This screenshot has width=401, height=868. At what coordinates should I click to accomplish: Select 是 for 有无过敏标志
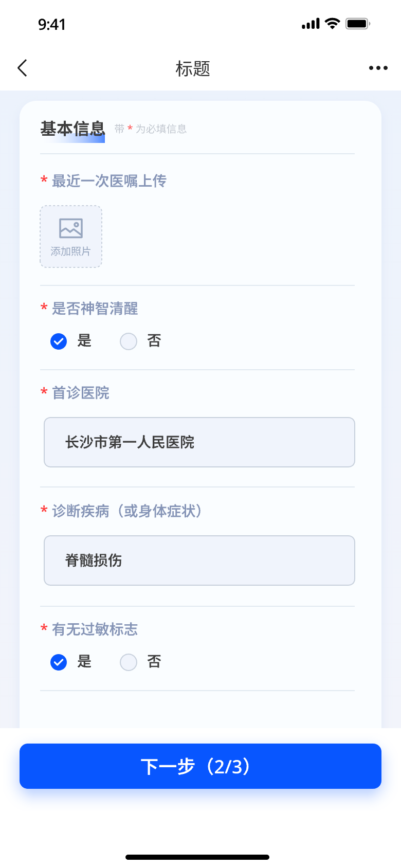tap(59, 662)
